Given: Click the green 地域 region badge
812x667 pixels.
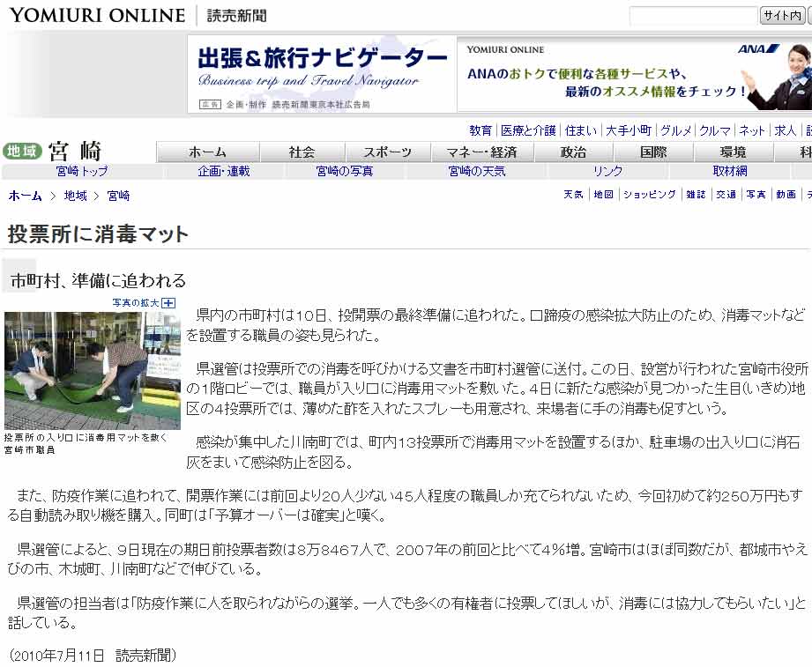Looking at the screenshot, I should 22,151.
